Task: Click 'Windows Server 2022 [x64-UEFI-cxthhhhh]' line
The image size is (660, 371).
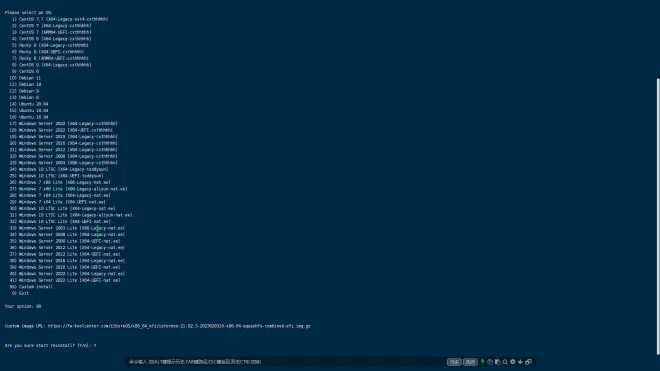Action: click(61, 130)
